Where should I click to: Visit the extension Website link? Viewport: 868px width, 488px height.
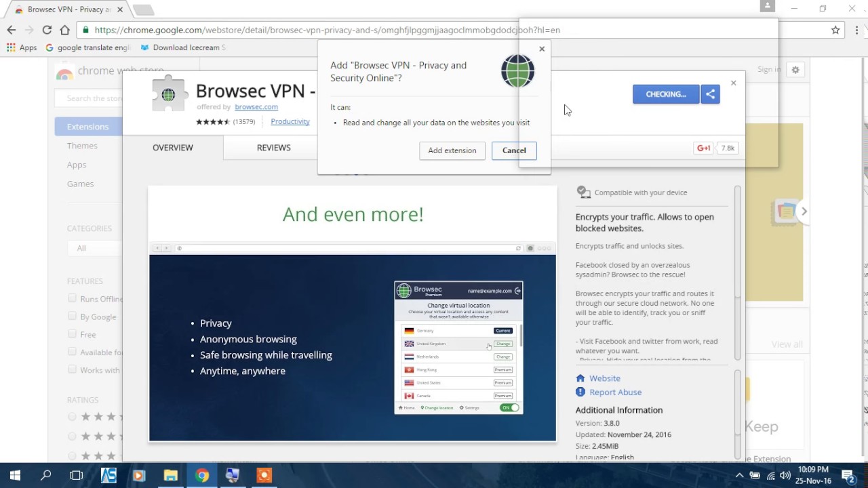click(605, 378)
